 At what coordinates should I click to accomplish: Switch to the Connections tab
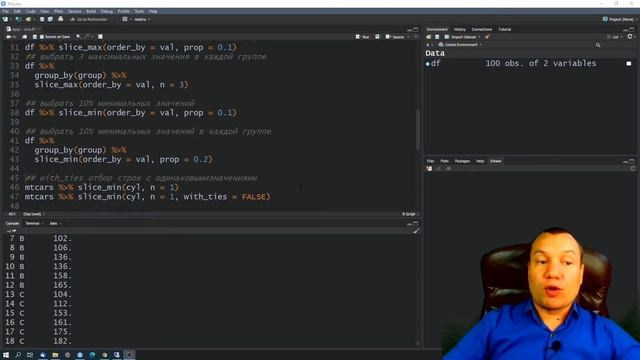(482, 29)
